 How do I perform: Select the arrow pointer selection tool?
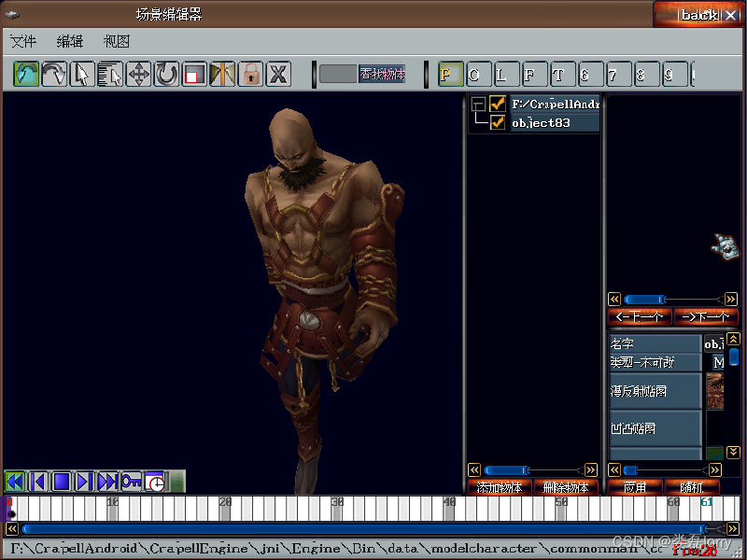click(82, 75)
